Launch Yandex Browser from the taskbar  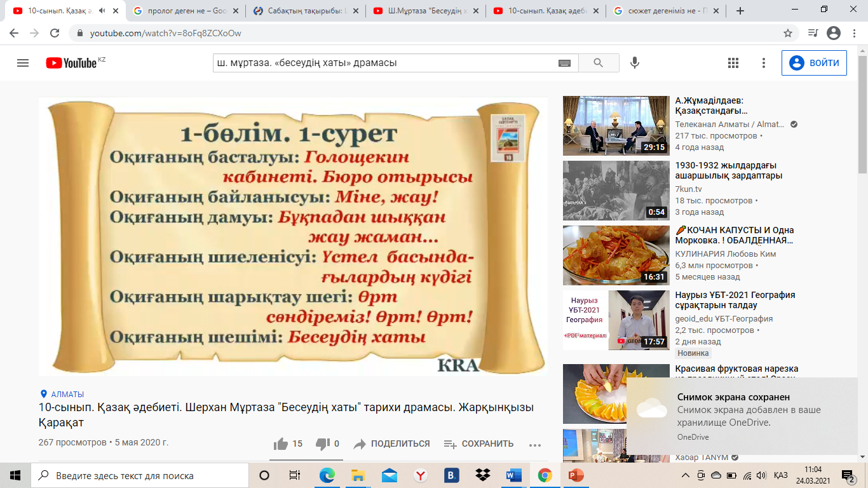click(420, 475)
